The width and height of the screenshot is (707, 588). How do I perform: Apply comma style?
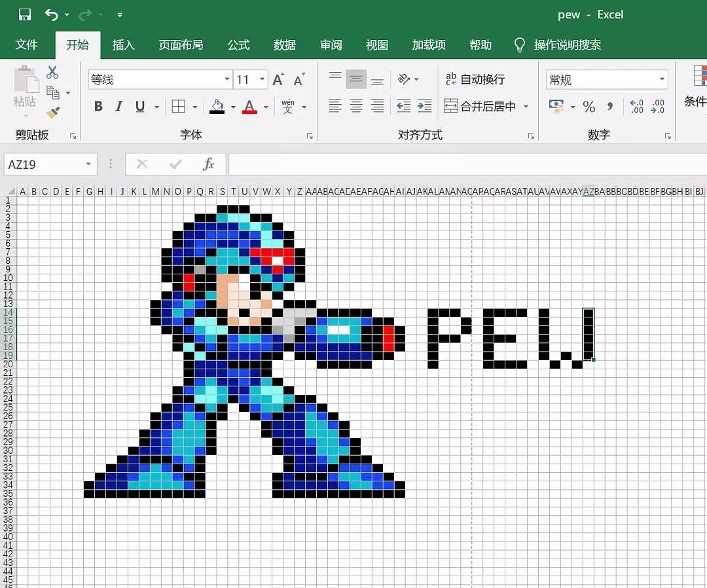(610, 107)
